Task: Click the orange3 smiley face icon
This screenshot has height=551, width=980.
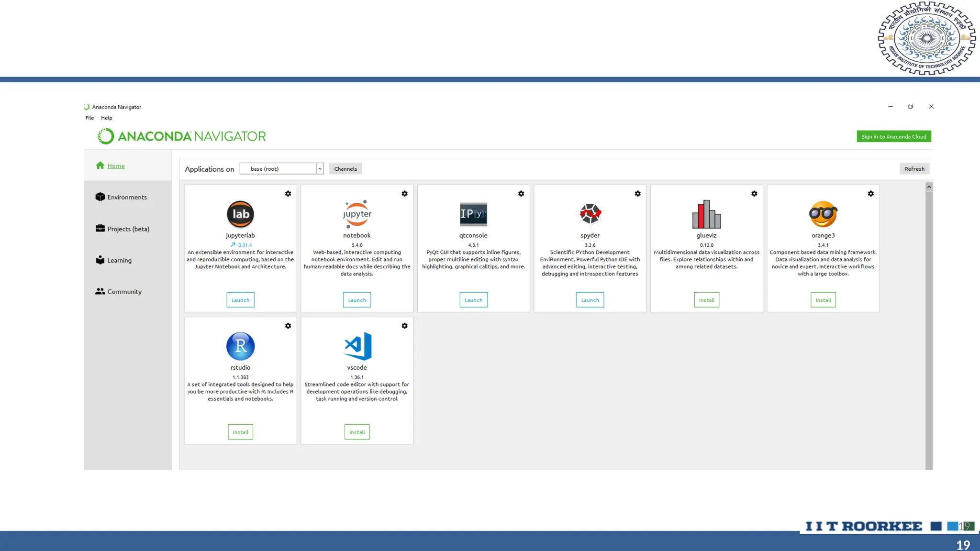Action: 823,214
